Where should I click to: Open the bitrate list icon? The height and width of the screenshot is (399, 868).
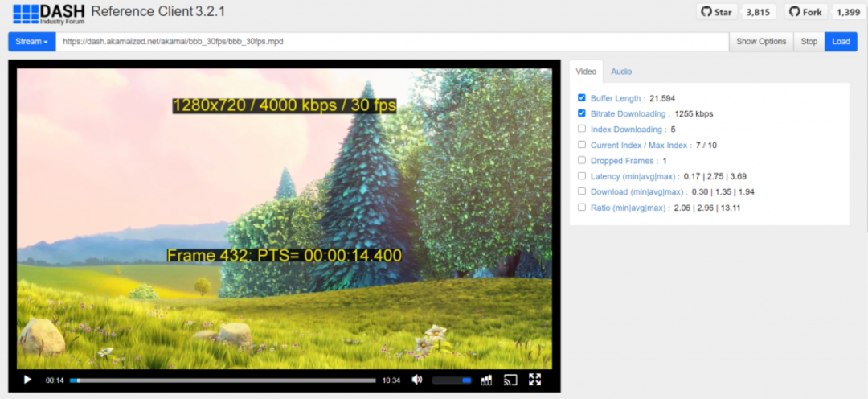pos(486,380)
